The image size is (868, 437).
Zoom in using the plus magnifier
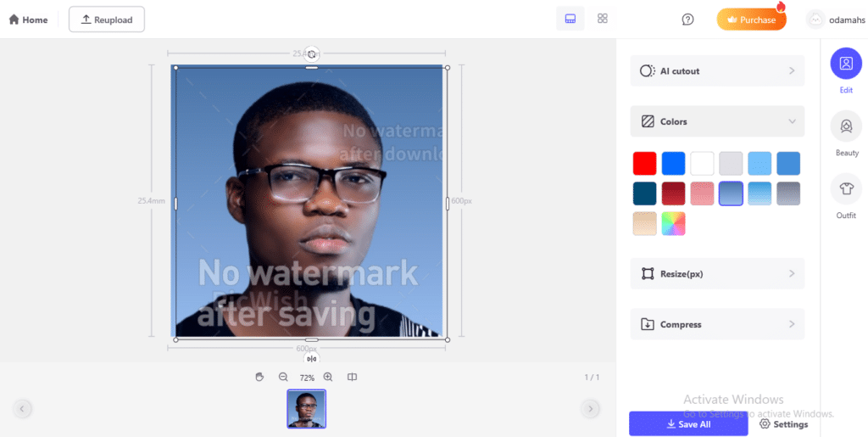pos(328,377)
